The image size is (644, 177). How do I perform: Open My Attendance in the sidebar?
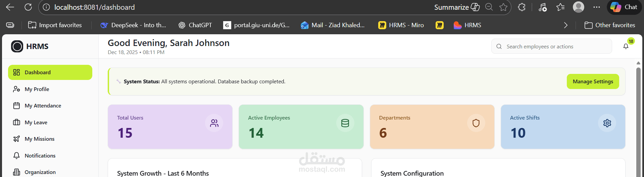[x=50, y=105]
